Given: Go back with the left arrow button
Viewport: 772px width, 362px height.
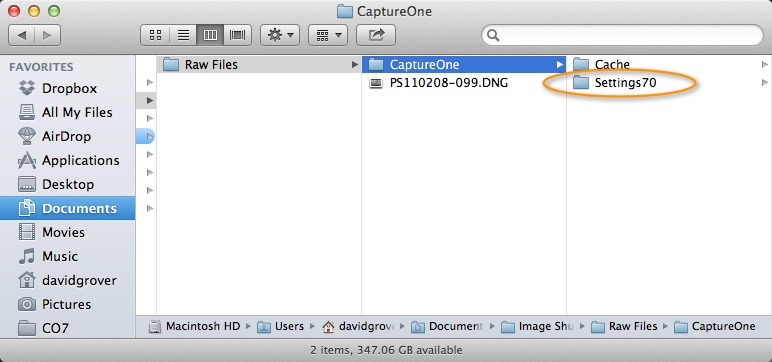Looking at the screenshot, I should tap(22, 35).
